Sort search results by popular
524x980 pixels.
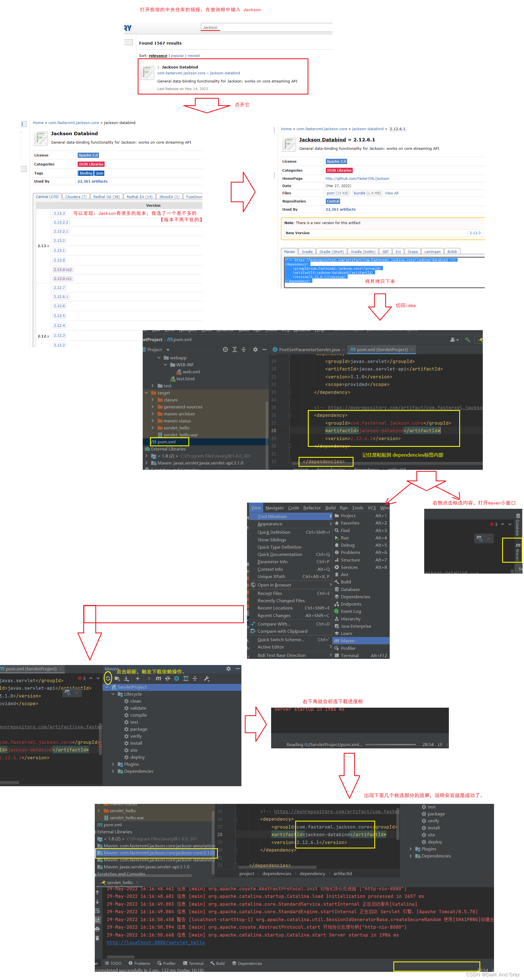click(x=177, y=56)
